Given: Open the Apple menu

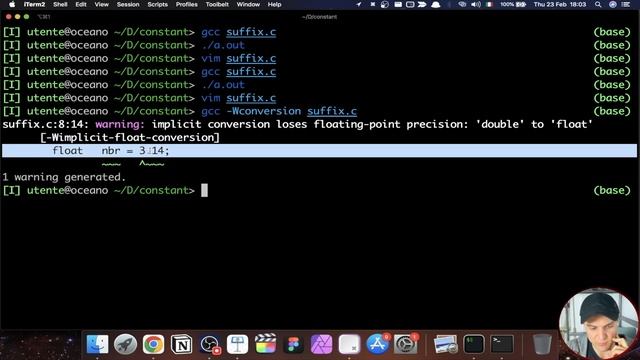Looking at the screenshot, I should click(12, 4).
